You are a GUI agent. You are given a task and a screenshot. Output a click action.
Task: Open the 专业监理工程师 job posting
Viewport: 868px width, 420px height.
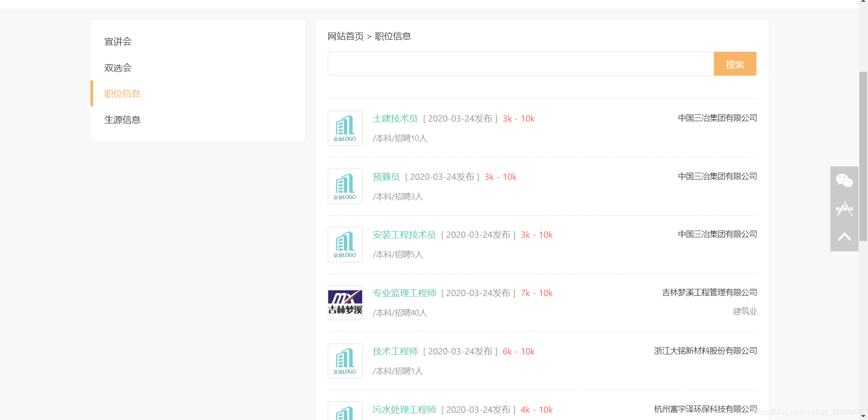[x=404, y=293]
